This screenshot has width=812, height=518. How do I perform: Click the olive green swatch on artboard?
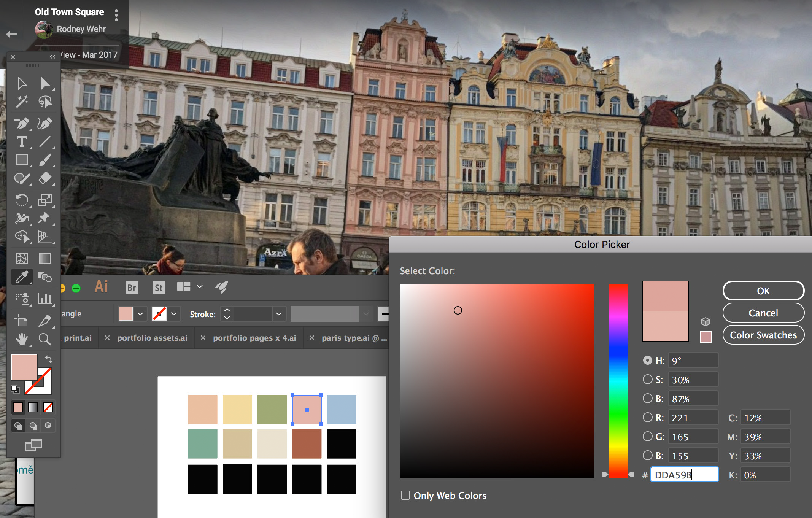tap(272, 409)
